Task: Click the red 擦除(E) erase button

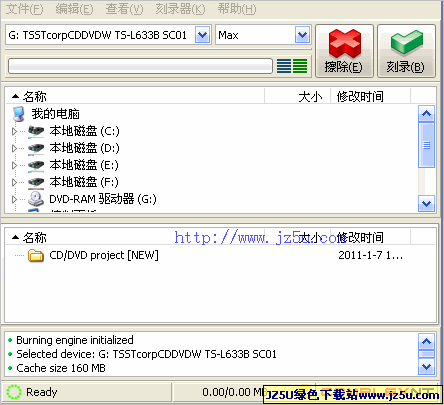Action: (344, 51)
